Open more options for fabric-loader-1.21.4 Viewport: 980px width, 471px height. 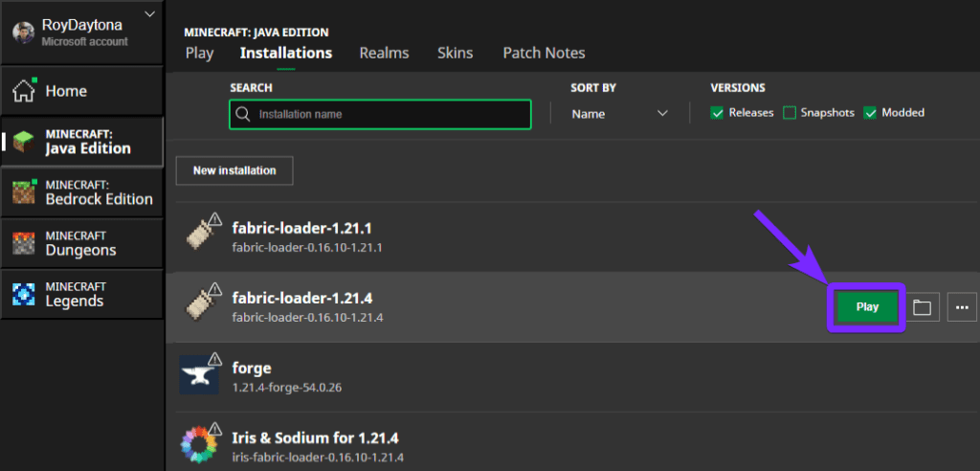click(x=962, y=307)
